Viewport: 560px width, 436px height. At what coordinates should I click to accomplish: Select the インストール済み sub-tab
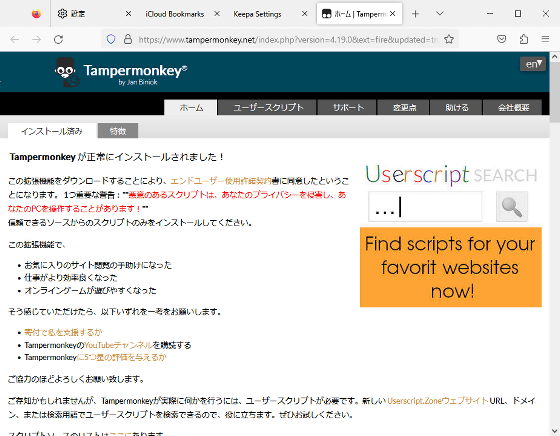(52, 131)
